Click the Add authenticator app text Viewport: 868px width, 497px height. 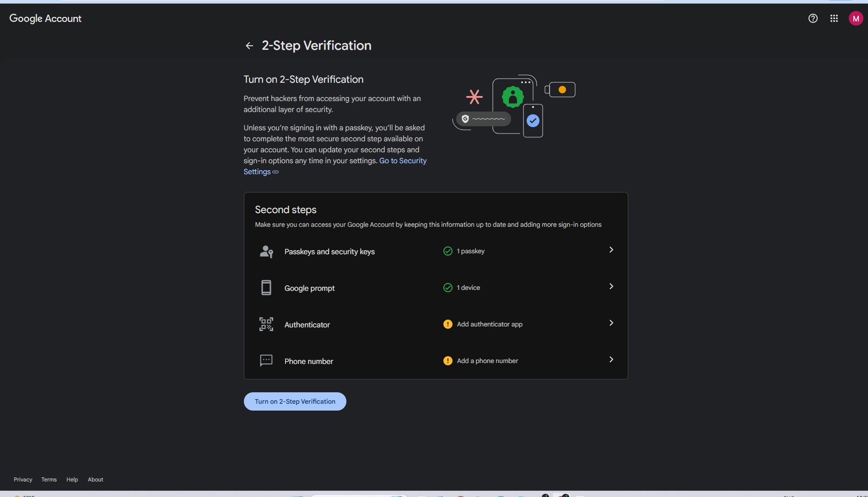tap(490, 324)
